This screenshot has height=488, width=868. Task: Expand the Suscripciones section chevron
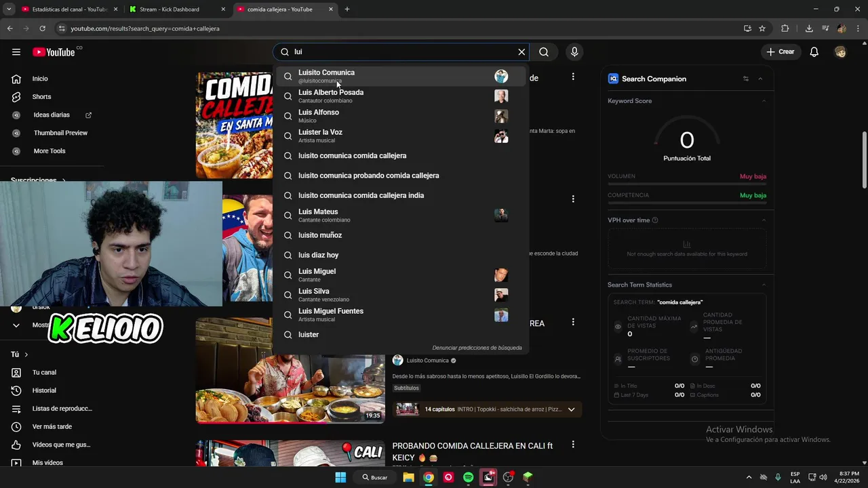pyautogui.click(x=64, y=180)
